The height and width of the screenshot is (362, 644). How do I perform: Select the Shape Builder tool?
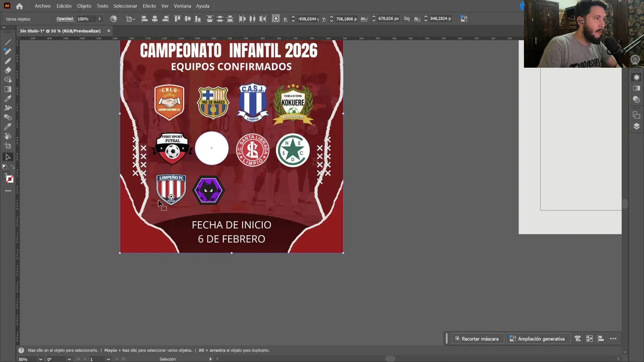(x=8, y=79)
